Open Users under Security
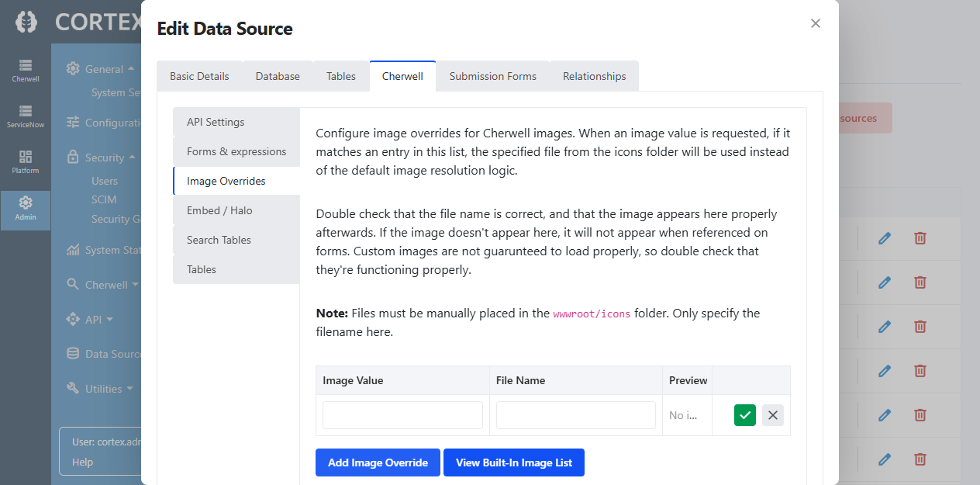Image resolution: width=980 pixels, height=485 pixels. click(x=105, y=180)
